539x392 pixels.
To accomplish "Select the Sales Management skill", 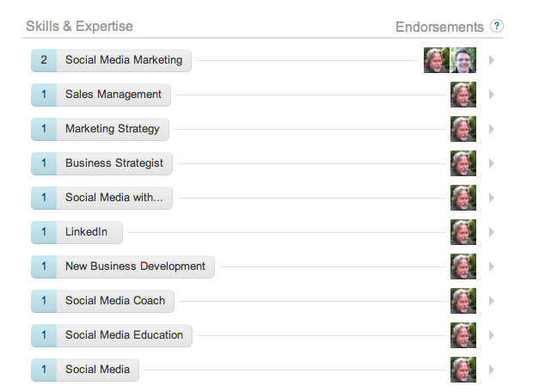I will [113, 95].
